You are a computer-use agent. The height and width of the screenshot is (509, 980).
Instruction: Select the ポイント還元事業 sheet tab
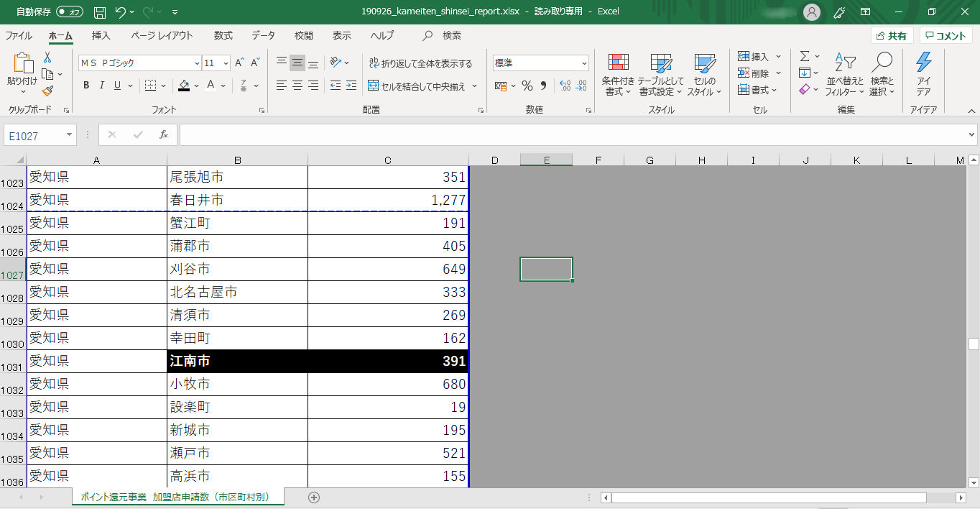point(177,497)
